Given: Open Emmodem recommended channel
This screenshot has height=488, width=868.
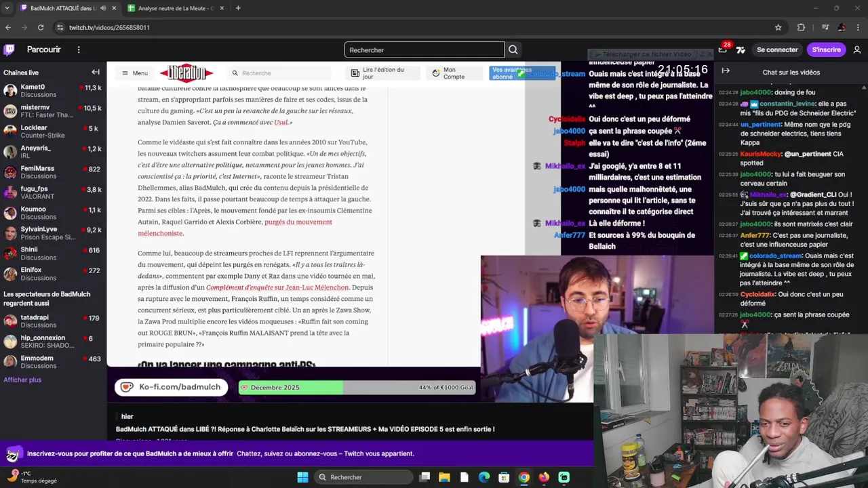Looking at the screenshot, I should tap(53, 362).
